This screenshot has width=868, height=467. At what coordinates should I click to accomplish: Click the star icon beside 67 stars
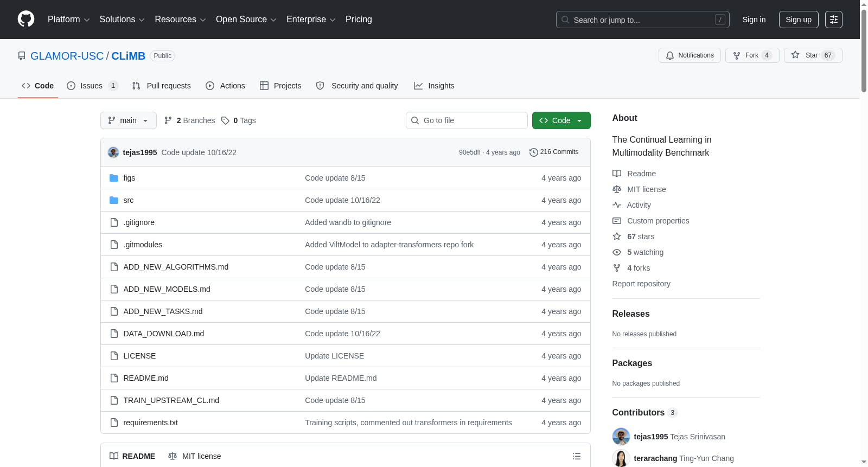[617, 236]
